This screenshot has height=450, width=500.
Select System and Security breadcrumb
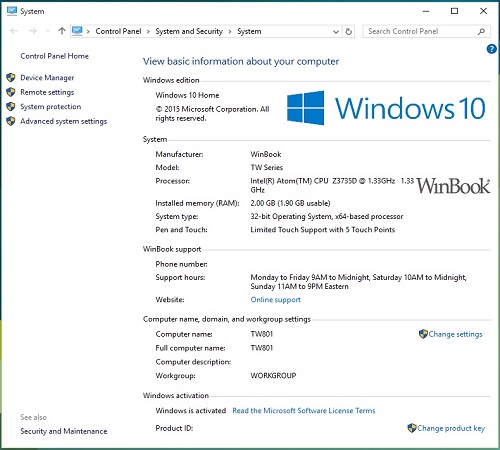[189, 31]
